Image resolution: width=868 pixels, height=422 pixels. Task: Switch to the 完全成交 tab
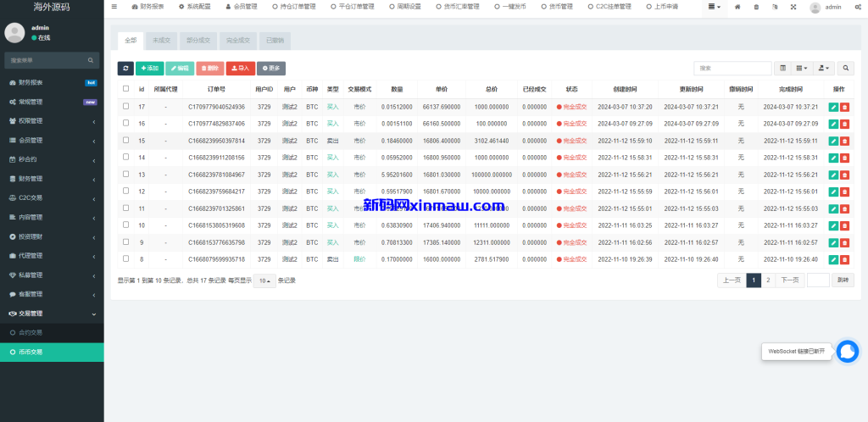click(238, 41)
